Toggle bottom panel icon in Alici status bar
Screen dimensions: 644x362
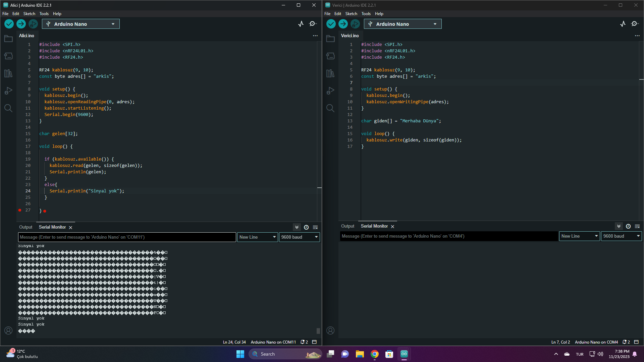(x=314, y=342)
